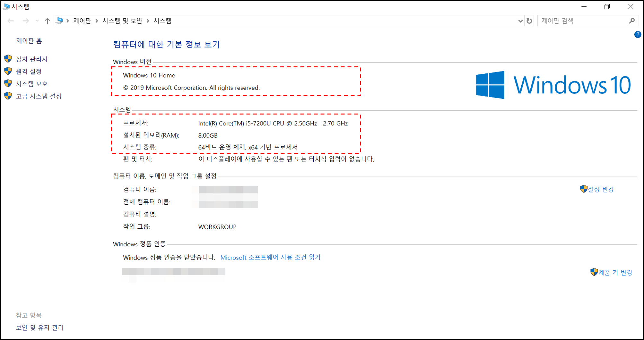Screen dimensions: 644x340
Task: Click the shield icon next to 설정 변경
Action: point(583,189)
